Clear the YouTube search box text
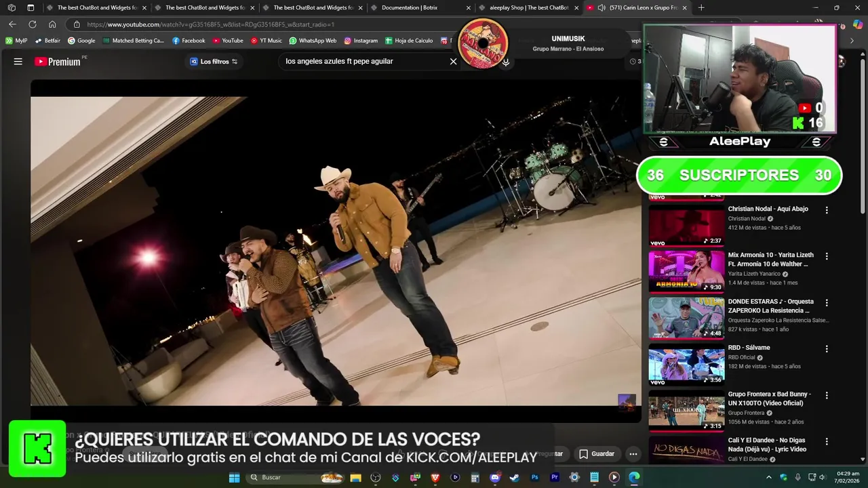The image size is (868, 488). click(x=454, y=61)
